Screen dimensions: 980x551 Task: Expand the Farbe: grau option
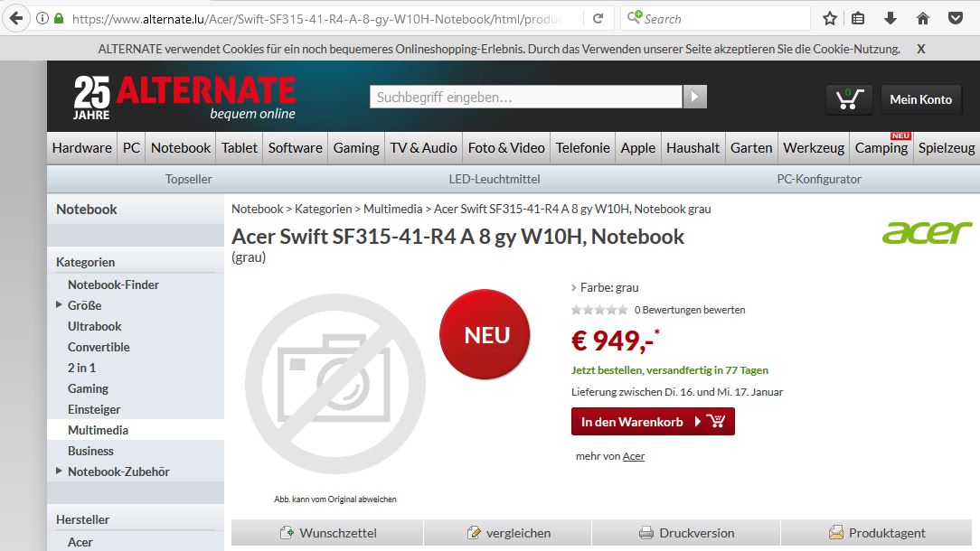coord(605,287)
